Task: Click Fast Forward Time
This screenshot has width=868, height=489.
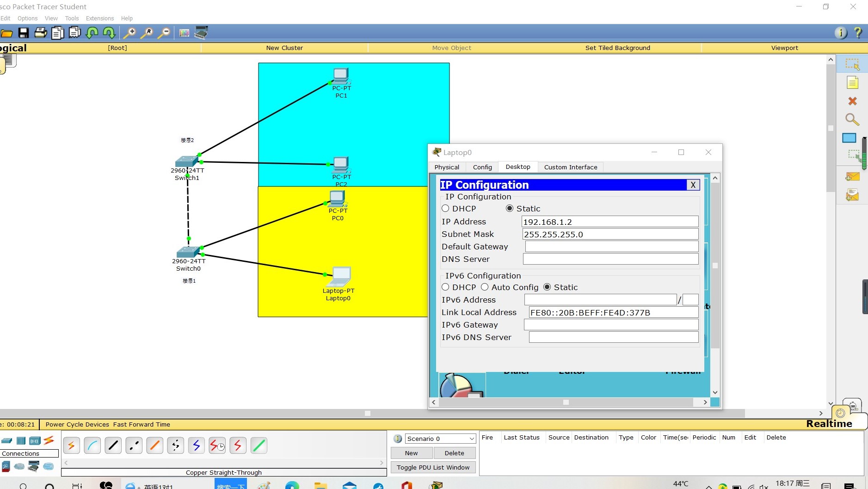Action: click(x=142, y=424)
